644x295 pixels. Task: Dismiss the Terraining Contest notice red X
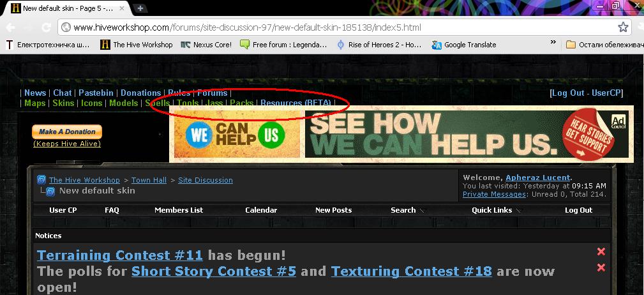tap(601, 252)
